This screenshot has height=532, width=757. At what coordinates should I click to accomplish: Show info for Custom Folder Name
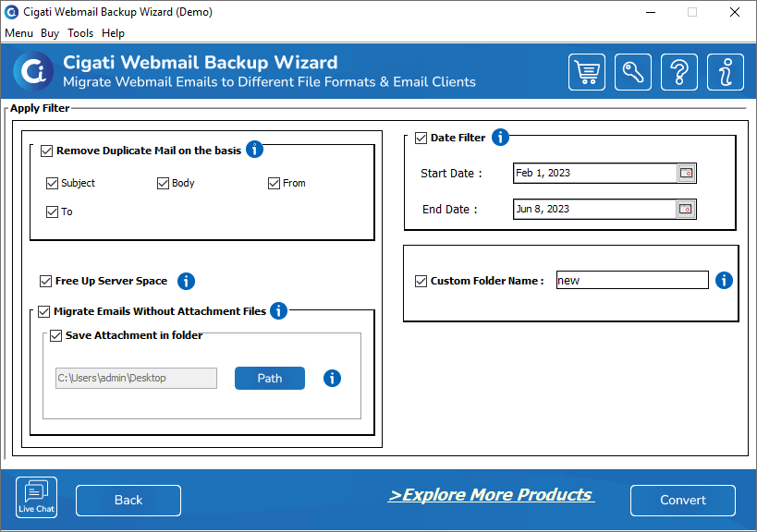tap(724, 280)
